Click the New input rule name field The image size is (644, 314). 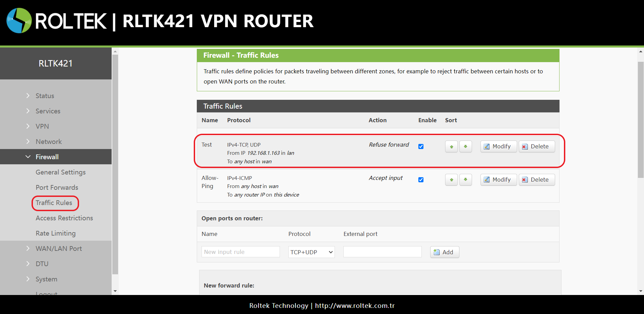tap(240, 252)
